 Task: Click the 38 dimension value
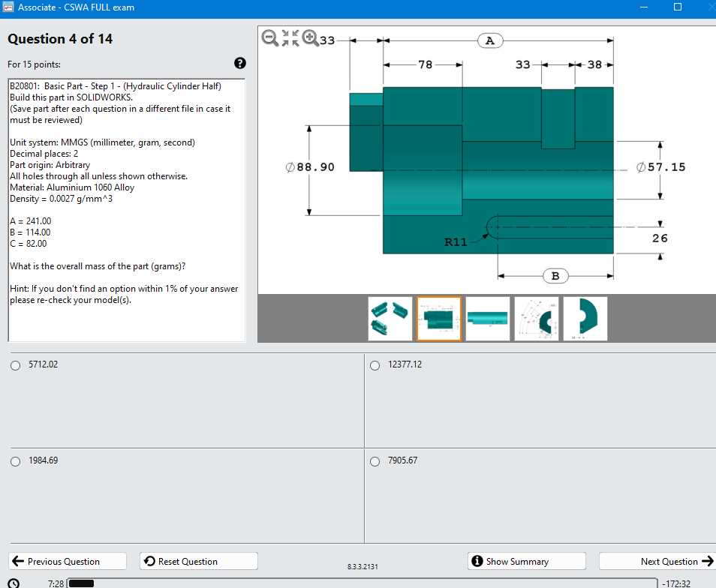click(594, 64)
